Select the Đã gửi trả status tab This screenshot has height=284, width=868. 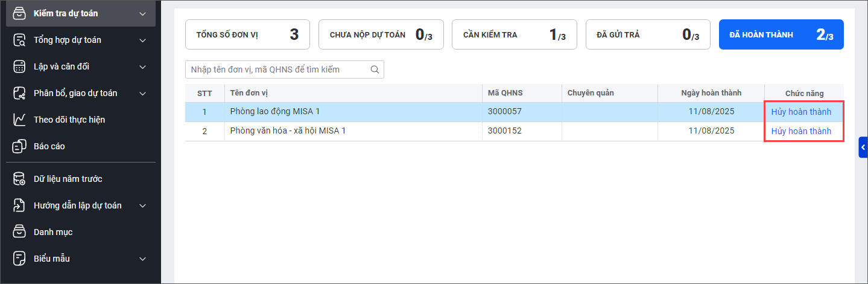pos(648,34)
